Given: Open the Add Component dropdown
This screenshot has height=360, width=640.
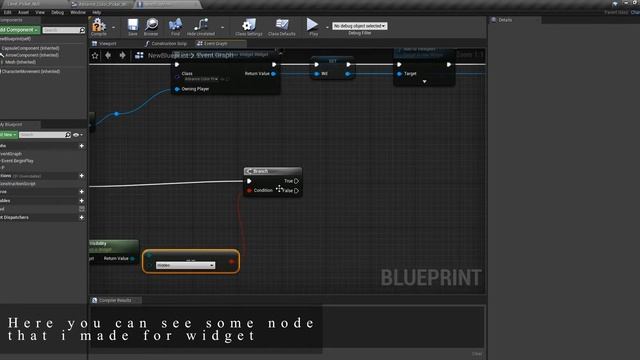Looking at the screenshot, I should click(x=20, y=30).
